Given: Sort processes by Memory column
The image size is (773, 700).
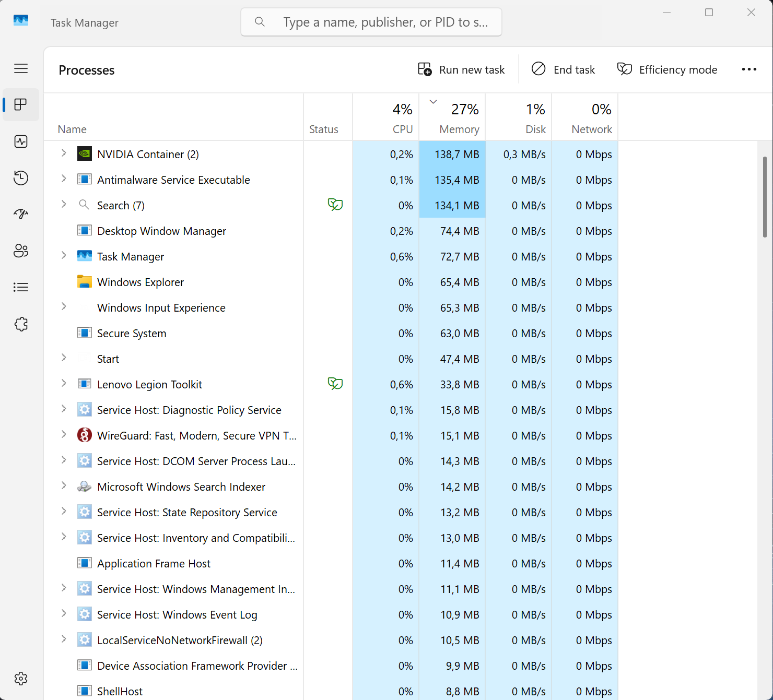Looking at the screenshot, I should click(452, 117).
